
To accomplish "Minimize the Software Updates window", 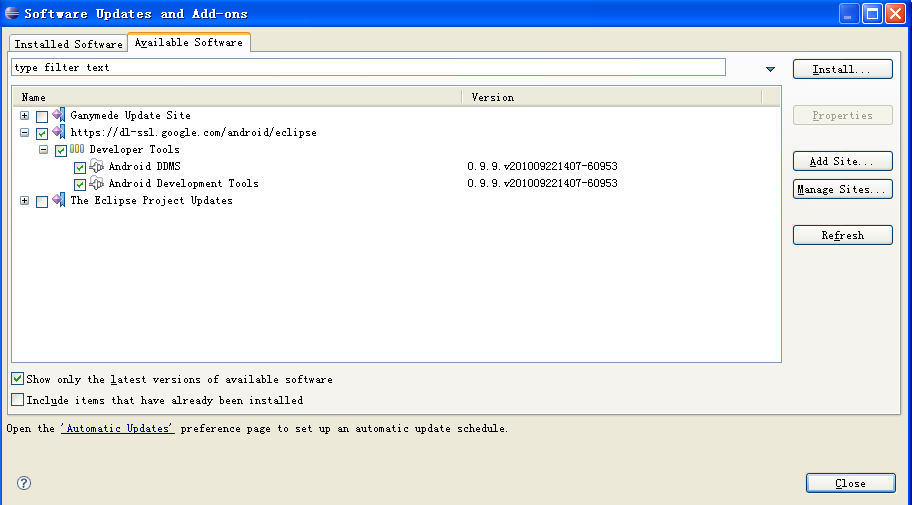I will pos(849,13).
